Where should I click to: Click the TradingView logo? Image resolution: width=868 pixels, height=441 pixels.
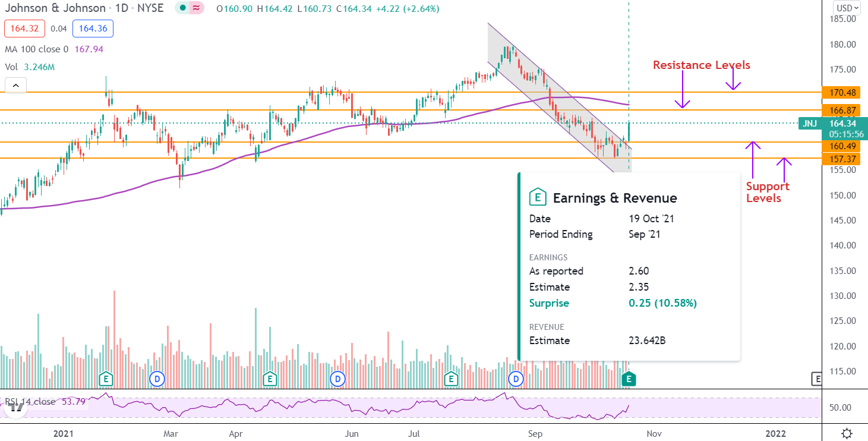tap(16, 407)
